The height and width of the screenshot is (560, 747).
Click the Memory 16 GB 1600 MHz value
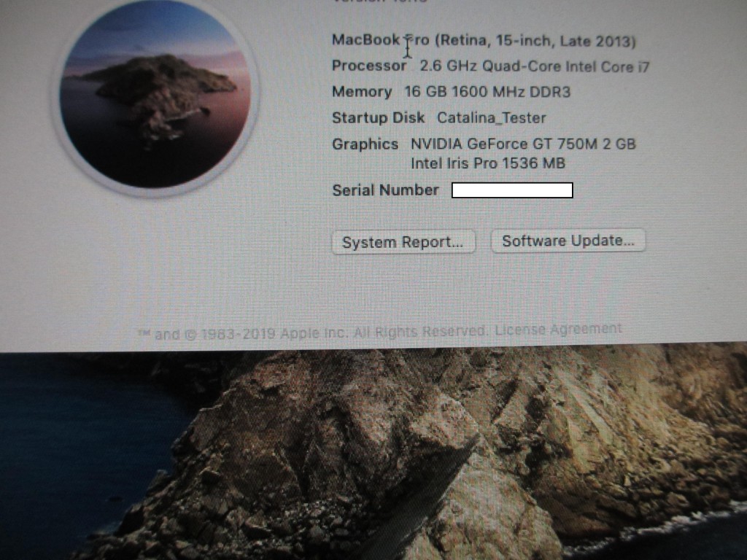(x=487, y=91)
